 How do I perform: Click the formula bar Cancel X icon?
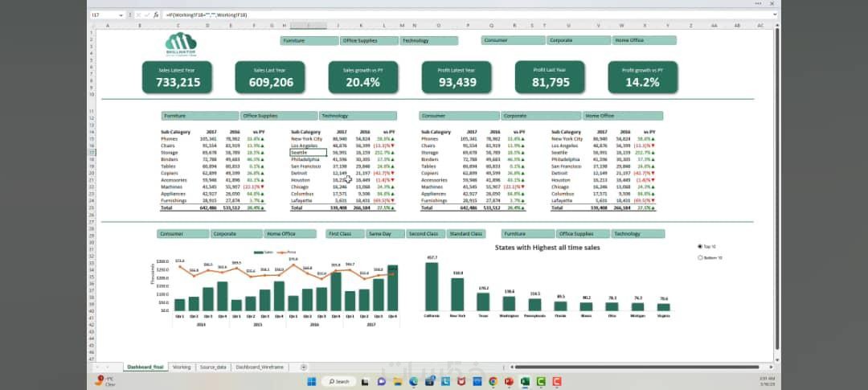pyautogui.click(x=140, y=15)
